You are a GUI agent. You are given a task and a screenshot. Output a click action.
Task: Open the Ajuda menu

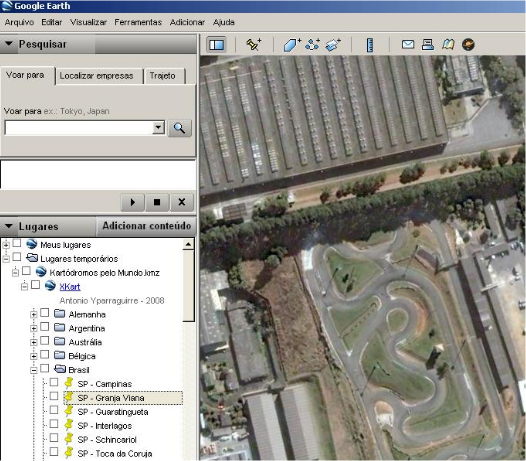[x=224, y=22]
